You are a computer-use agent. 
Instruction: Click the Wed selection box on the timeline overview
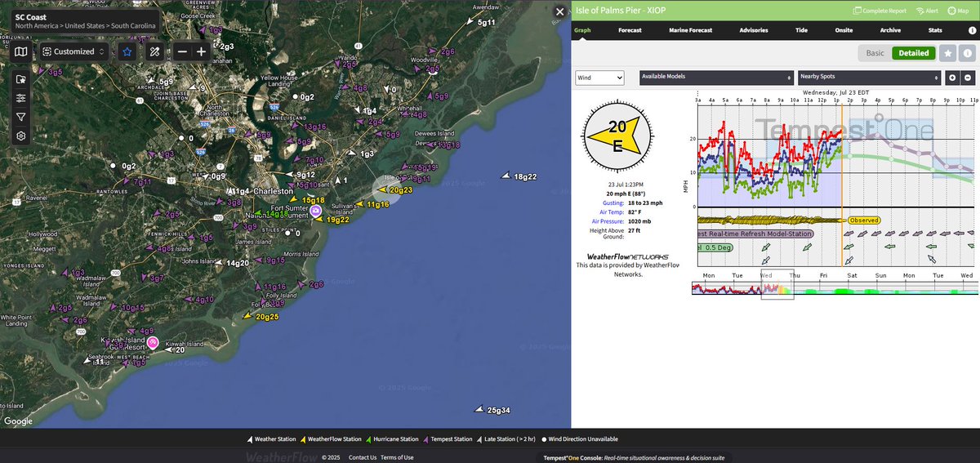tap(777, 284)
